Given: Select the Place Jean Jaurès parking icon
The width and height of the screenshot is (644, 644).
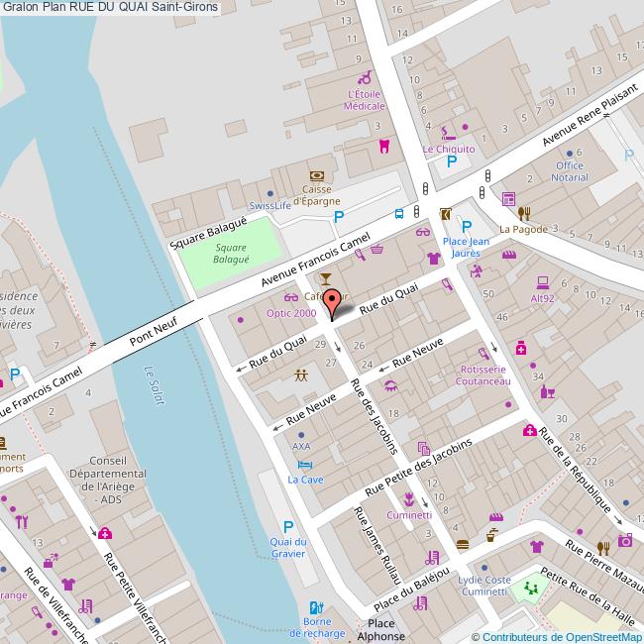Looking at the screenshot, I should [466, 226].
